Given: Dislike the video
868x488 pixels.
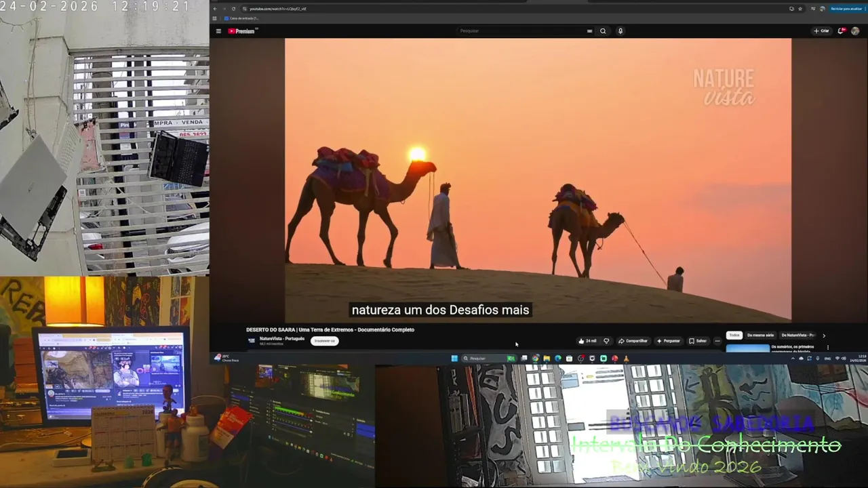Looking at the screenshot, I should (x=606, y=341).
